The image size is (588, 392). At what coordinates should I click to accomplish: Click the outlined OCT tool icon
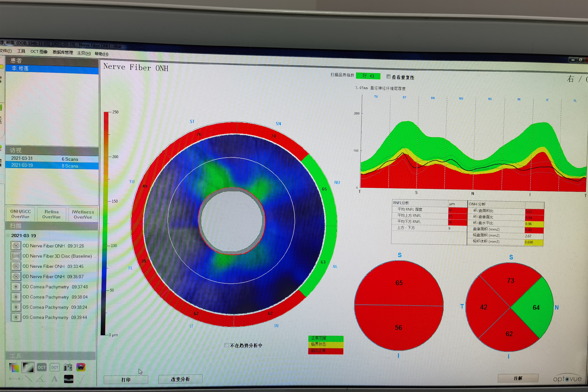[55, 367]
